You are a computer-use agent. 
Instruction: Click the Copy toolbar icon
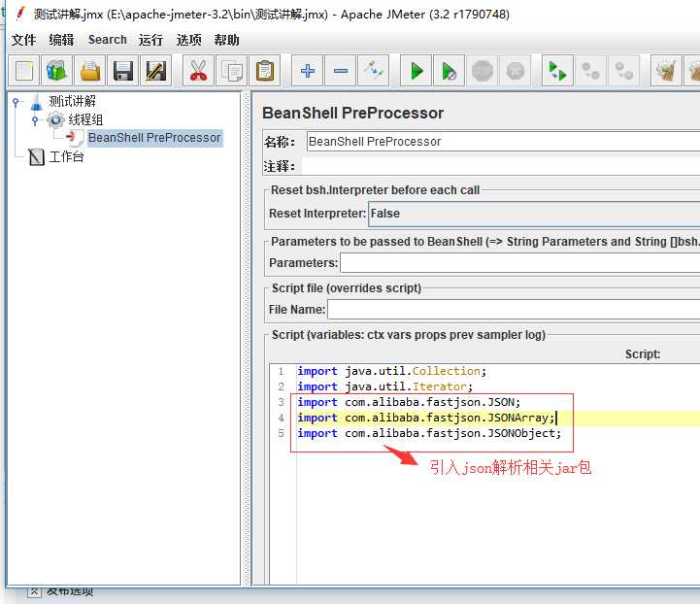(231, 71)
